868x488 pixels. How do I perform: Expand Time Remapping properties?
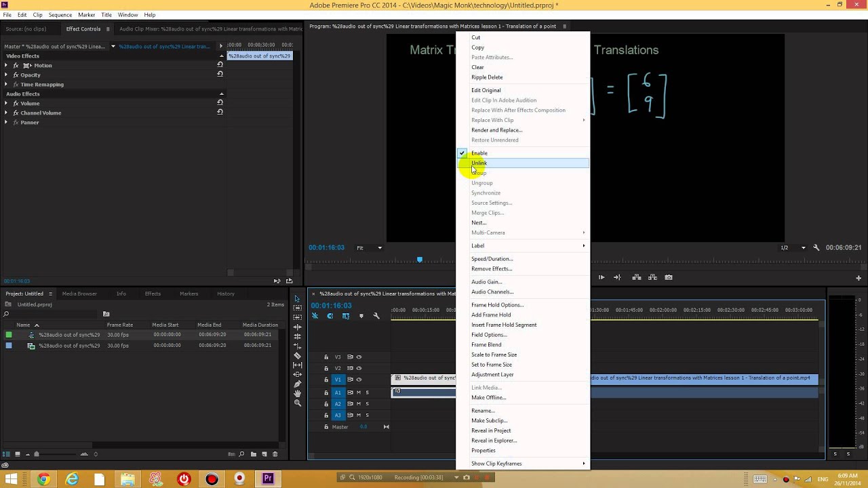tap(6, 84)
